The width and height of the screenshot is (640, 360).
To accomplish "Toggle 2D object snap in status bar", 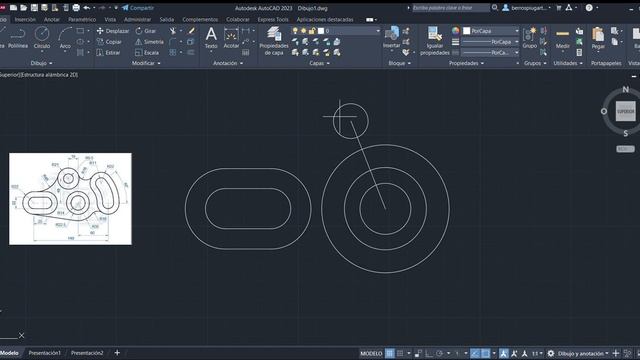I will 485,353.
